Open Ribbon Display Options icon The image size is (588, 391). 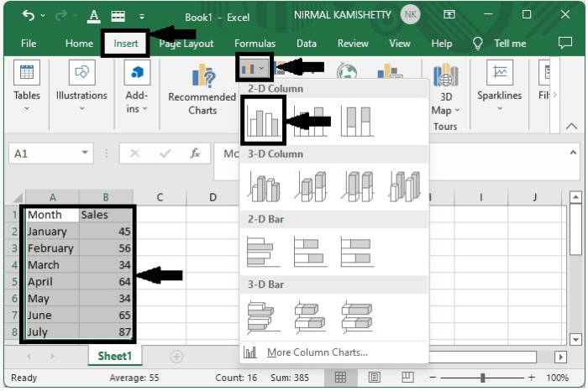click(449, 14)
